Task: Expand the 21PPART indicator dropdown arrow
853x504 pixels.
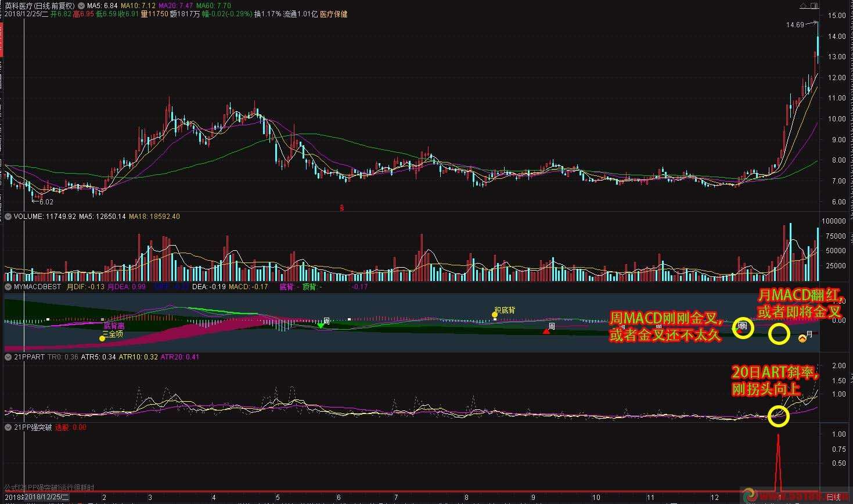Action: click(8, 357)
